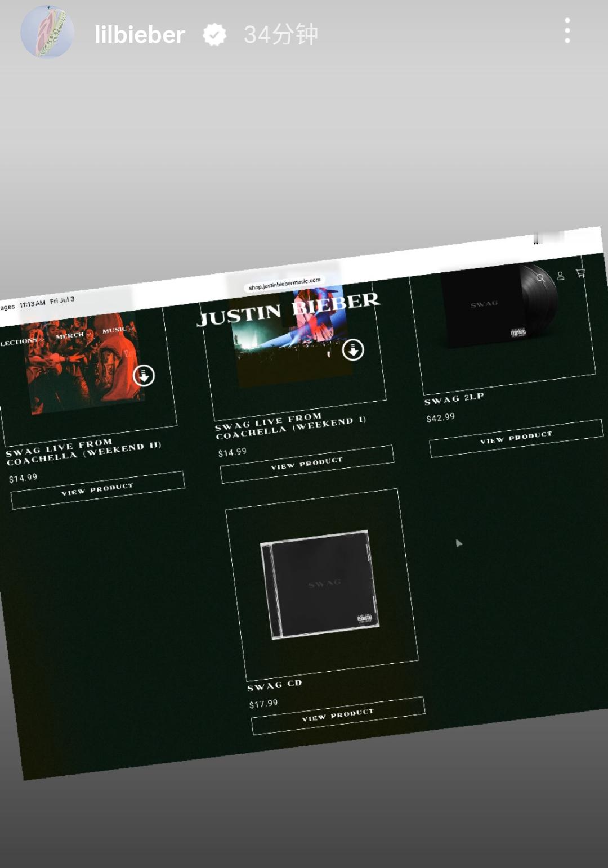Image resolution: width=608 pixels, height=868 pixels.
Task: Tap the verified badge beside lilbieber
Action: (214, 35)
